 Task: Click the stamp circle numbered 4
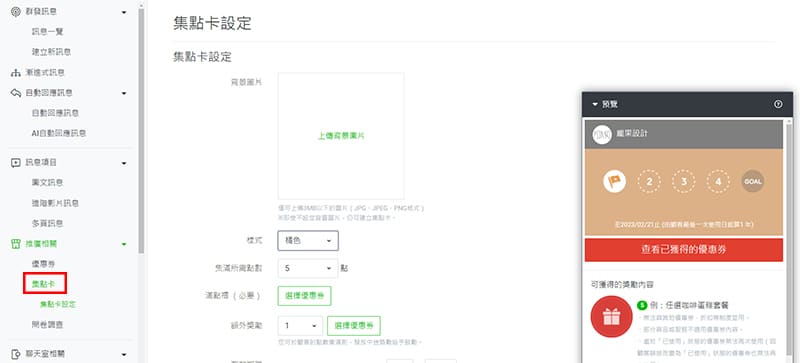coord(718,181)
